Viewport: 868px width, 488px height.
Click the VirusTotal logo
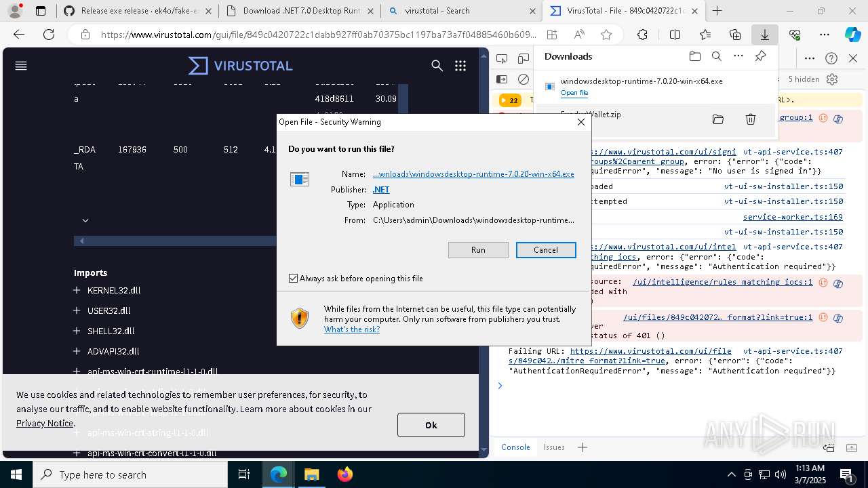tap(241, 66)
